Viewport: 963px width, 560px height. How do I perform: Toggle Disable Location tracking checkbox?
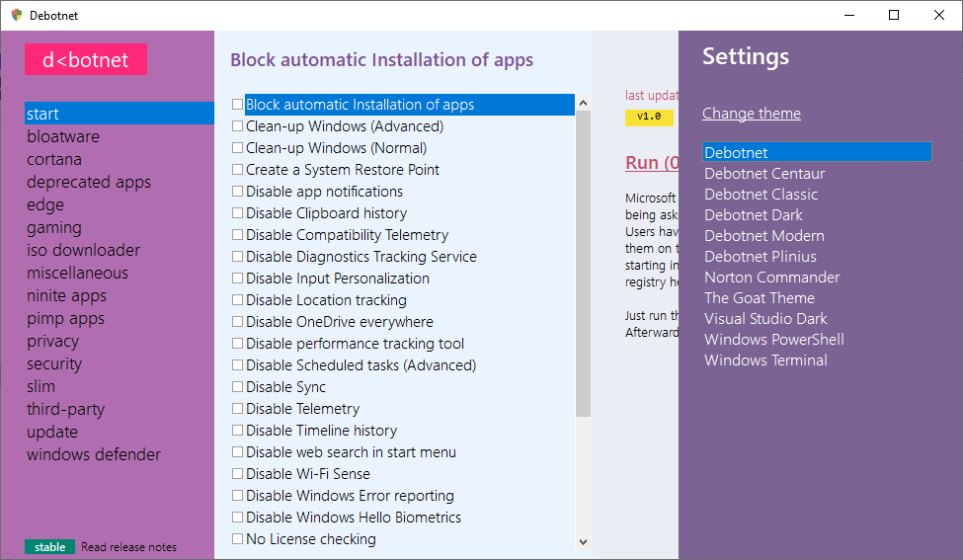click(x=237, y=300)
